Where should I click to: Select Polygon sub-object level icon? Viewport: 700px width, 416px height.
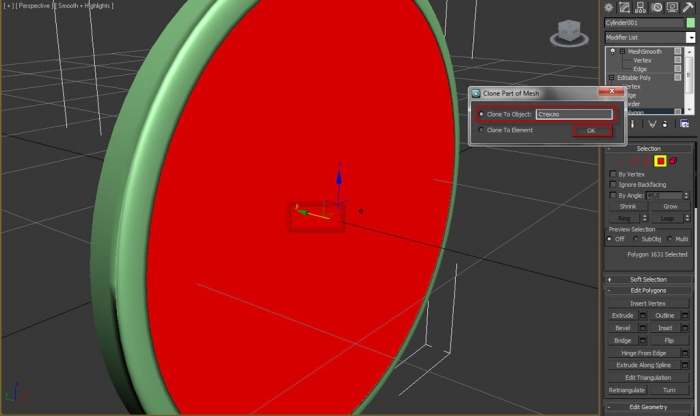pyautogui.click(x=660, y=161)
